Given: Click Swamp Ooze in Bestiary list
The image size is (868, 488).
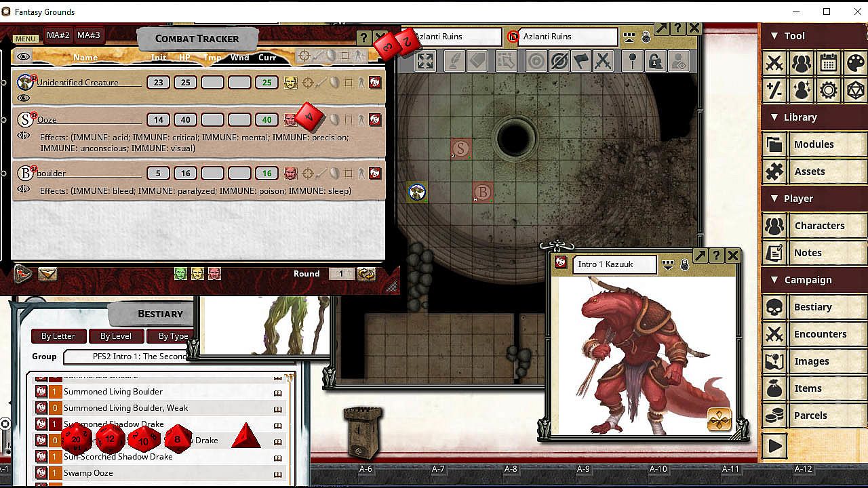Looking at the screenshot, I should pyautogui.click(x=88, y=473).
